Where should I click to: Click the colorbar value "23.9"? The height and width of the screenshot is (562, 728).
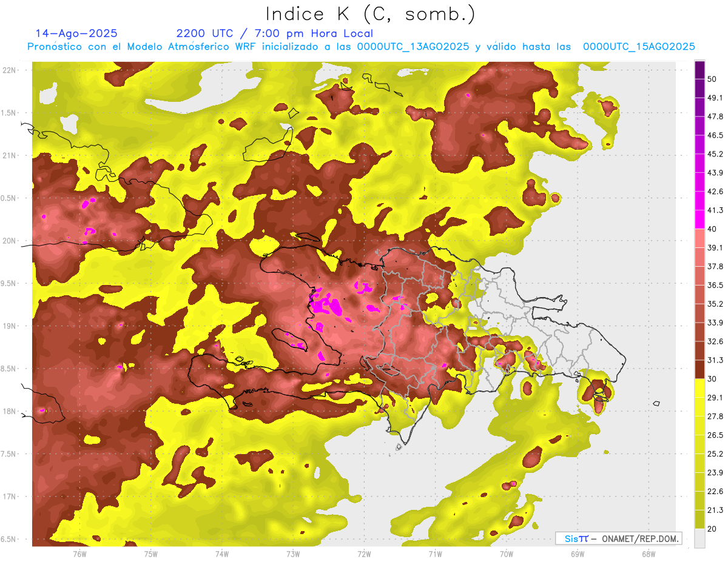(715, 473)
